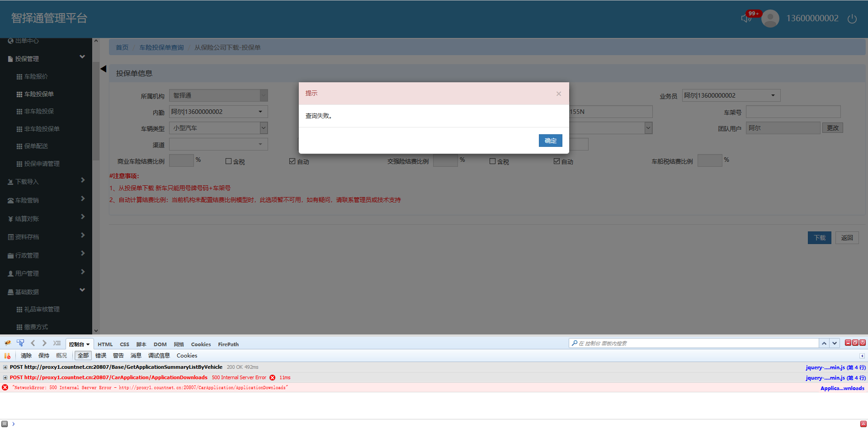
Task: Click the small side-panel toggle arrow in Firebug
Action: [862, 356]
